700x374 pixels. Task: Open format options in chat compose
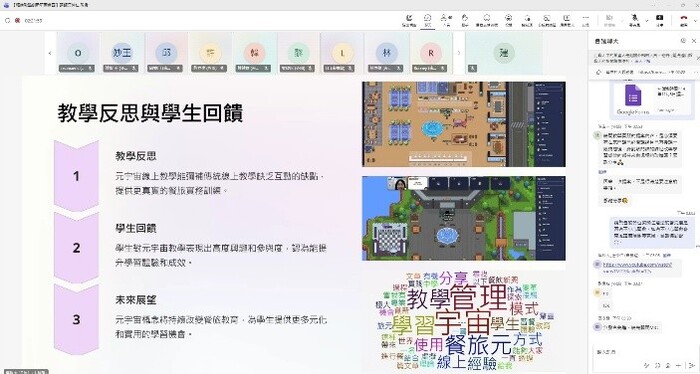[646, 366]
